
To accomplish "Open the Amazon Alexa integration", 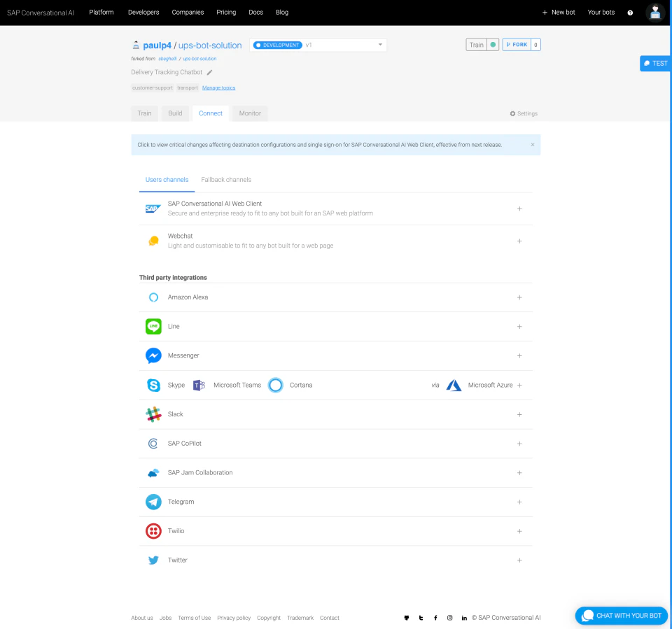I will 154,297.
